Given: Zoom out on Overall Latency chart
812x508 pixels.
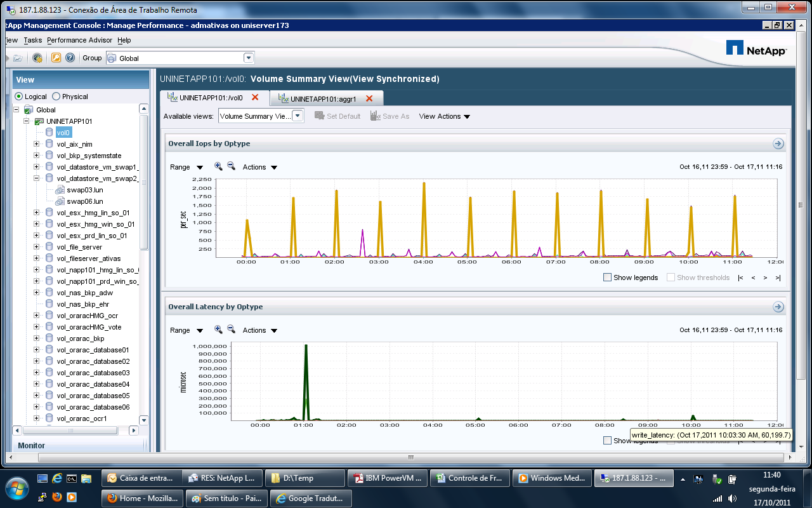Looking at the screenshot, I should (x=231, y=330).
